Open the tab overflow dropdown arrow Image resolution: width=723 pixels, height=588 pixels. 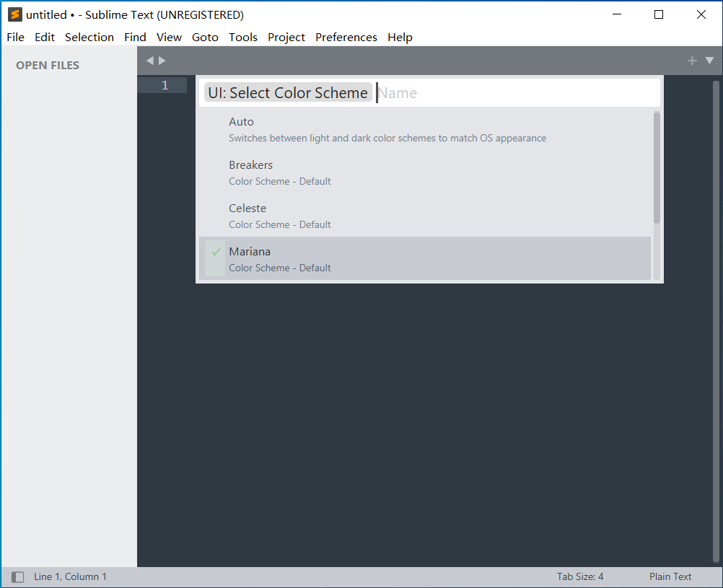click(x=711, y=61)
